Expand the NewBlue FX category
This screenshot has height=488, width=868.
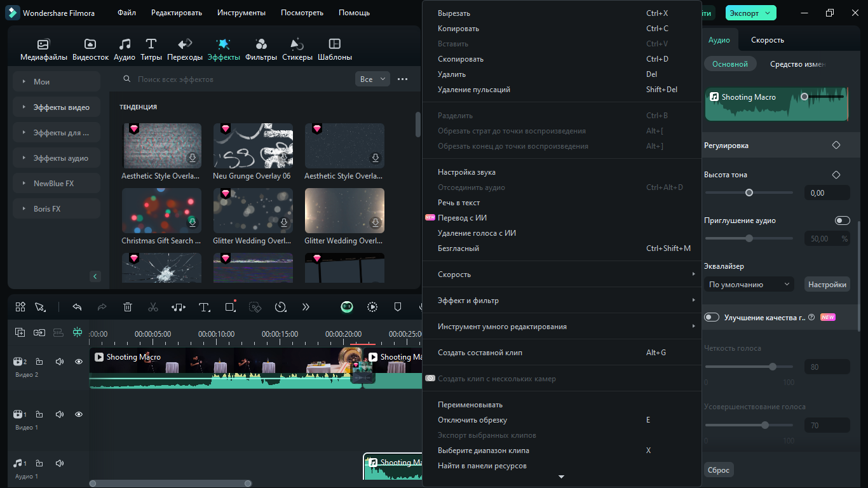[x=57, y=184]
